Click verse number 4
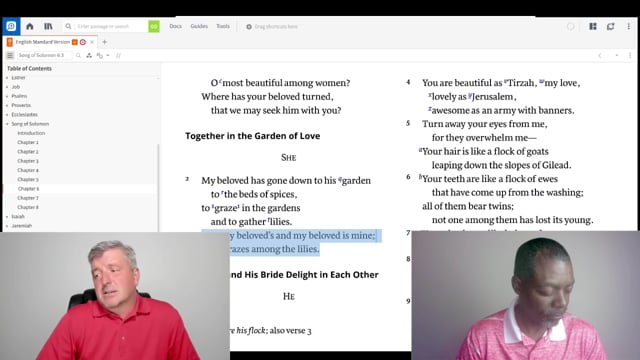640x360 pixels. (408, 82)
